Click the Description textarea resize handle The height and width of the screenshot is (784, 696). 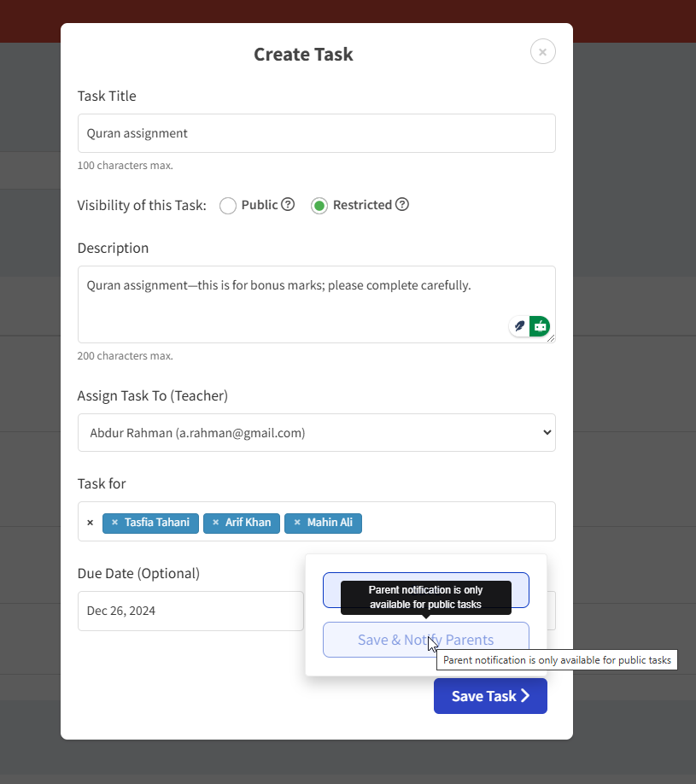point(551,338)
